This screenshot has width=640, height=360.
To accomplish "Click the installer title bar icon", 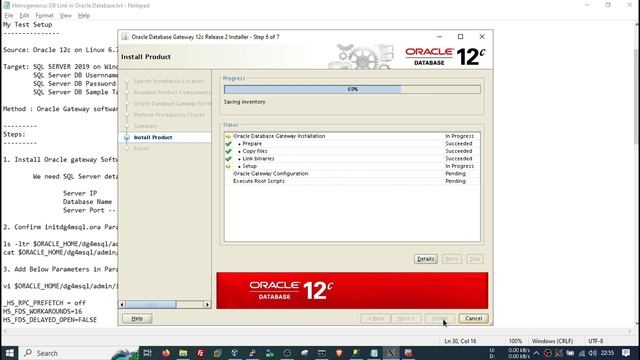I will 125,37.
